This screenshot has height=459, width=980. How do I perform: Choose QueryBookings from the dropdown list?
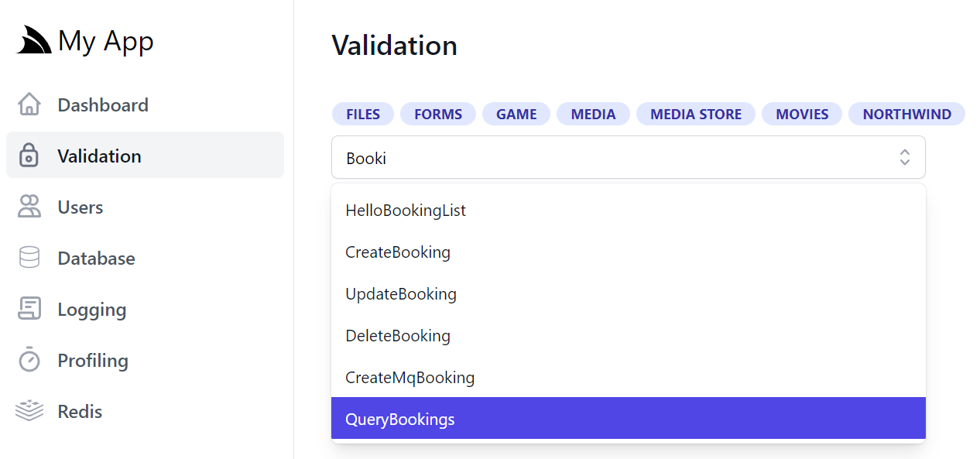click(x=629, y=419)
